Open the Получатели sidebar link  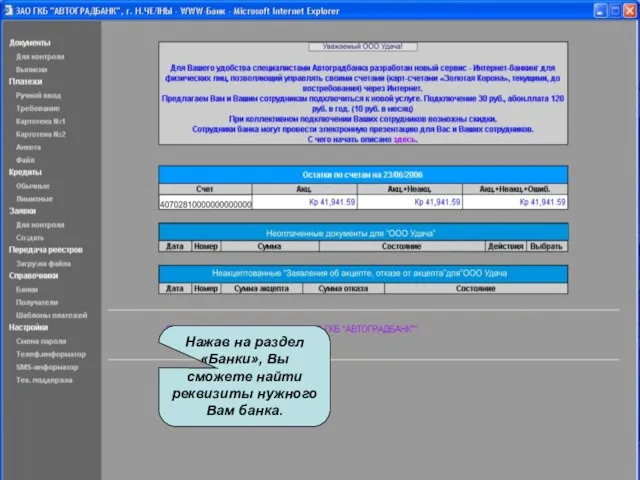37,302
